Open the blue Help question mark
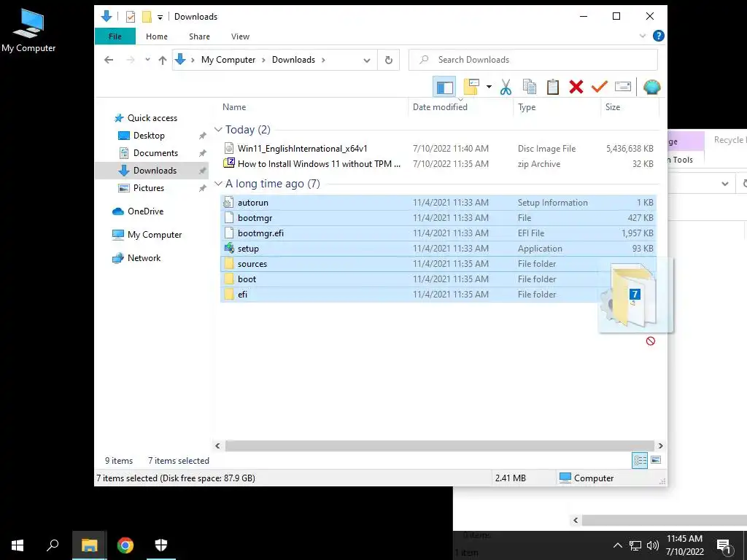Viewport: 747px width, 560px height. pyautogui.click(x=659, y=36)
